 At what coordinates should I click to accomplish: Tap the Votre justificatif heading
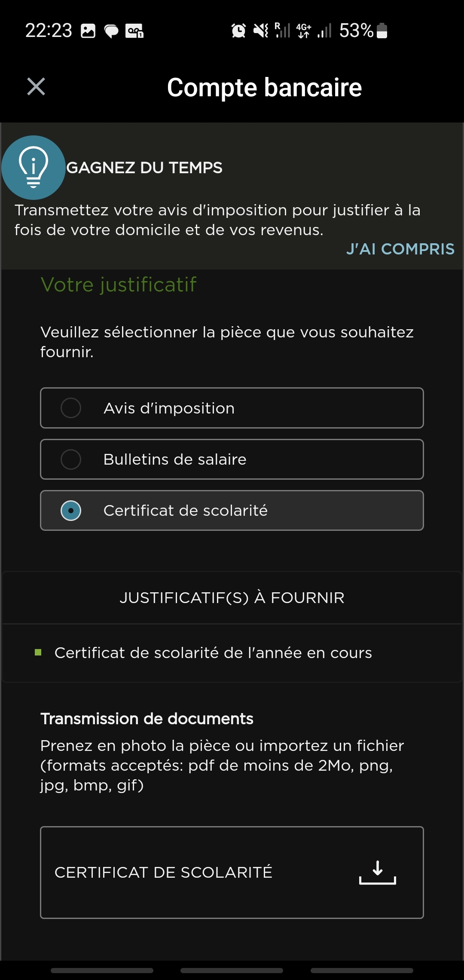[x=119, y=285]
